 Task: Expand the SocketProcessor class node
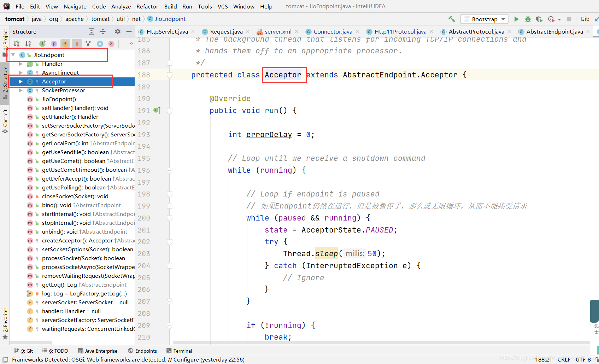pos(21,90)
